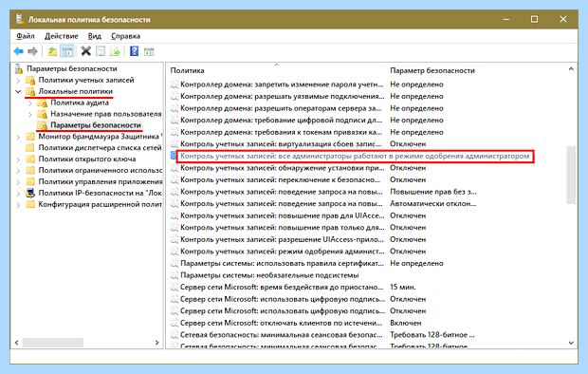Select Локальные политики in tree
The image size is (588, 374).
75,91
